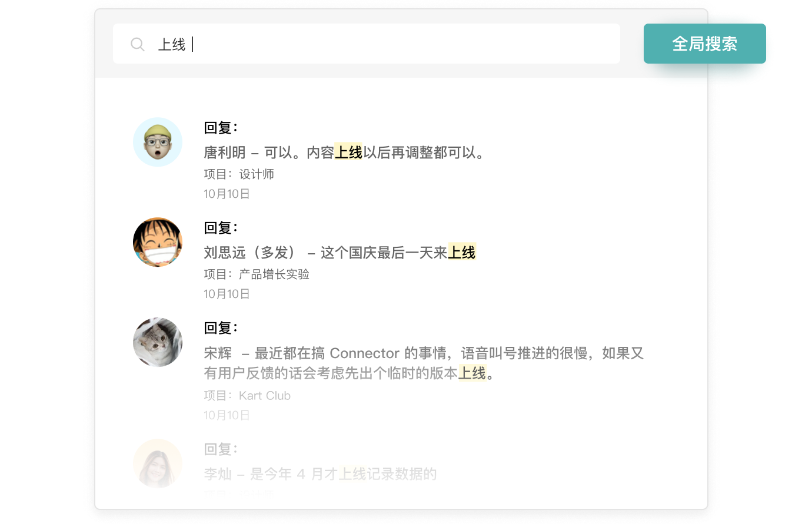Focus the search field containing 上线

click(x=367, y=44)
